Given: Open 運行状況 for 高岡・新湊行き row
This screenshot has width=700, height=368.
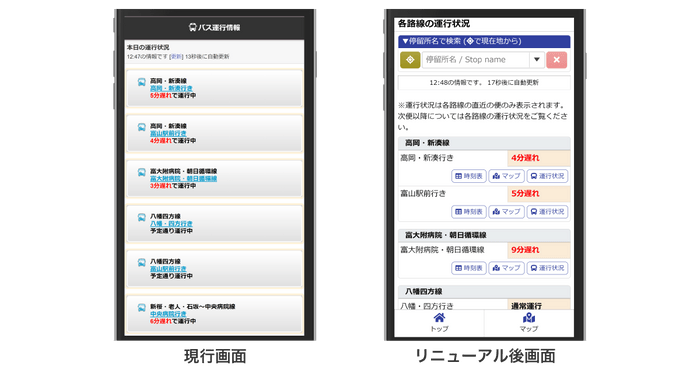Looking at the screenshot, I should (x=547, y=176).
